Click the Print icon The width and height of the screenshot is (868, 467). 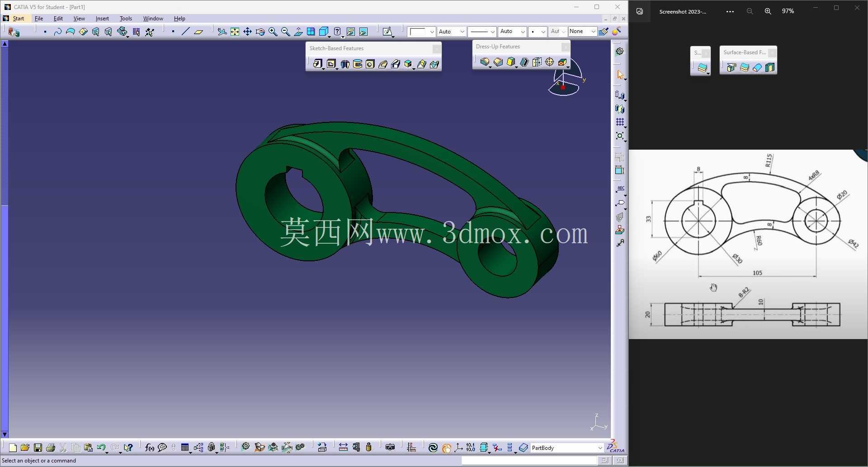51,448
